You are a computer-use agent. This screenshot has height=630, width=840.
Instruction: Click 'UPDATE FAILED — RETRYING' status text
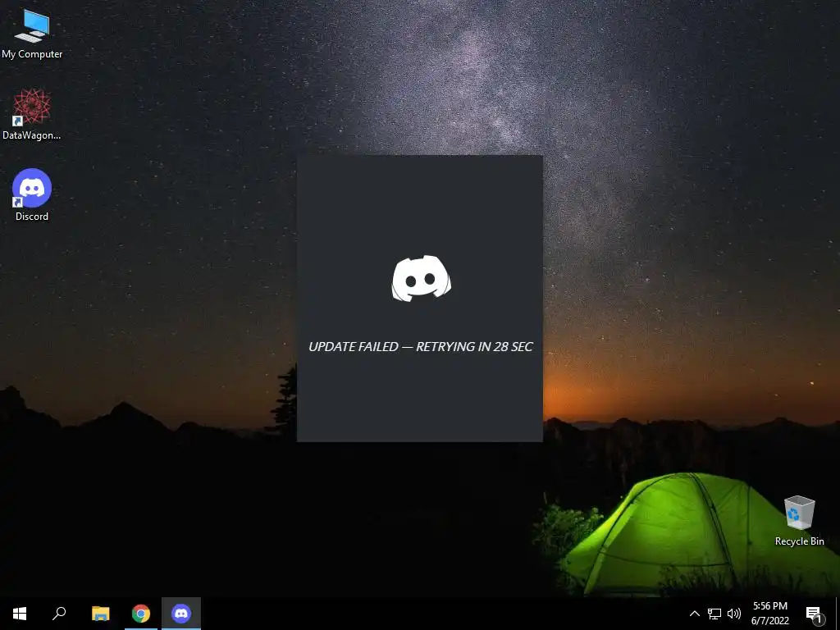pyautogui.click(x=421, y=347)
